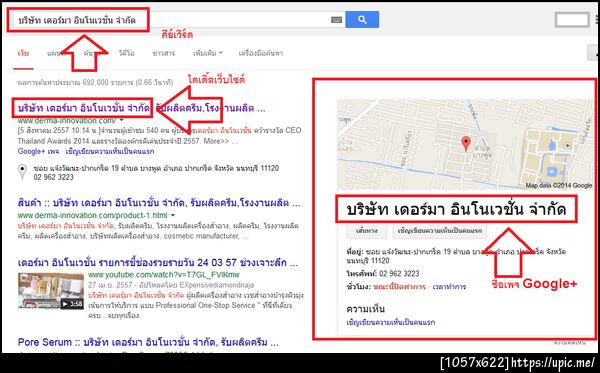Click the blue search magnifier button
The height and width of the screenshot is (373, 600).
(x=362, y=20)
